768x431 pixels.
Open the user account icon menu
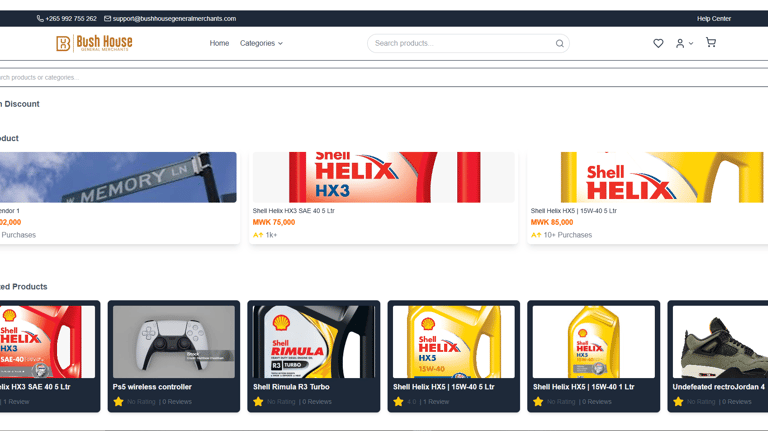(x=680, y=43)
